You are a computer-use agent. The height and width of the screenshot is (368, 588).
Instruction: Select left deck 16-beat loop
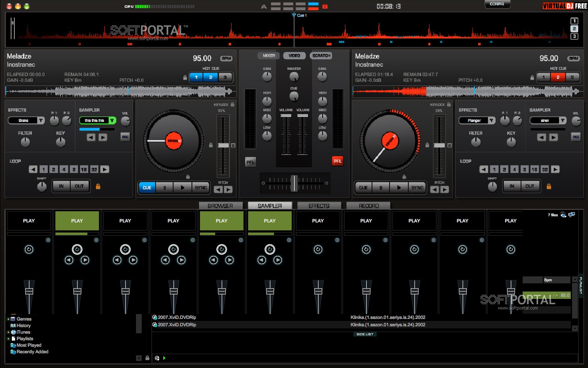(x=84, y=169)
